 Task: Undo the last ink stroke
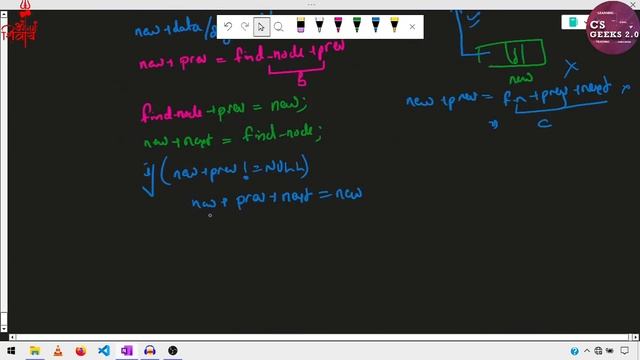(x=228, y=27)
